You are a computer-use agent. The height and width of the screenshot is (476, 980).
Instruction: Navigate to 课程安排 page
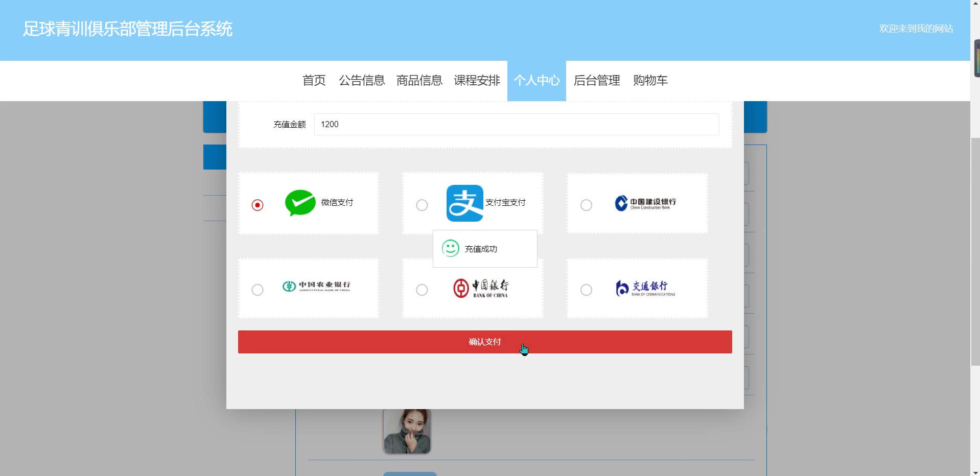(x=477, y=81)
